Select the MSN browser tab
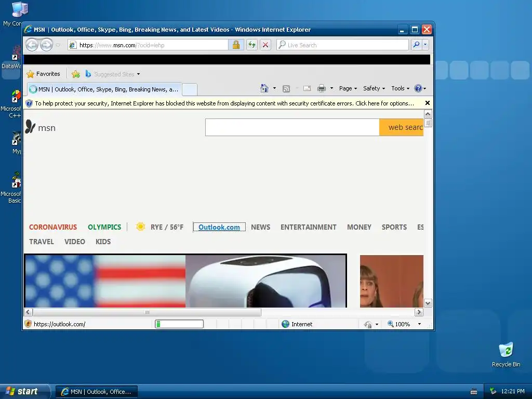Viewport: 532px width, 399px height. click(104, 89)
